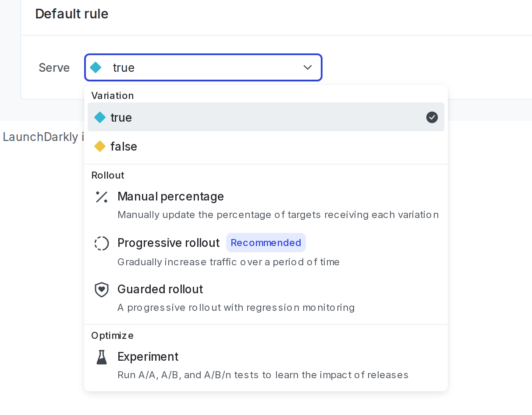Click the Guarded rollout shield icon
The height and width of the screenshot is (415, 532).
coord(101,289)
